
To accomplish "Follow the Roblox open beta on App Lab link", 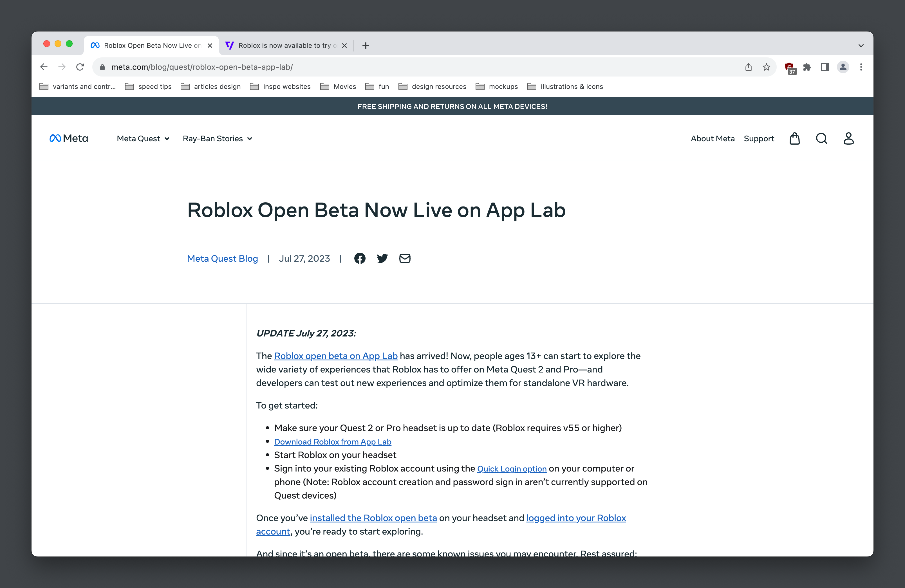I will click(x=336, y=356).
